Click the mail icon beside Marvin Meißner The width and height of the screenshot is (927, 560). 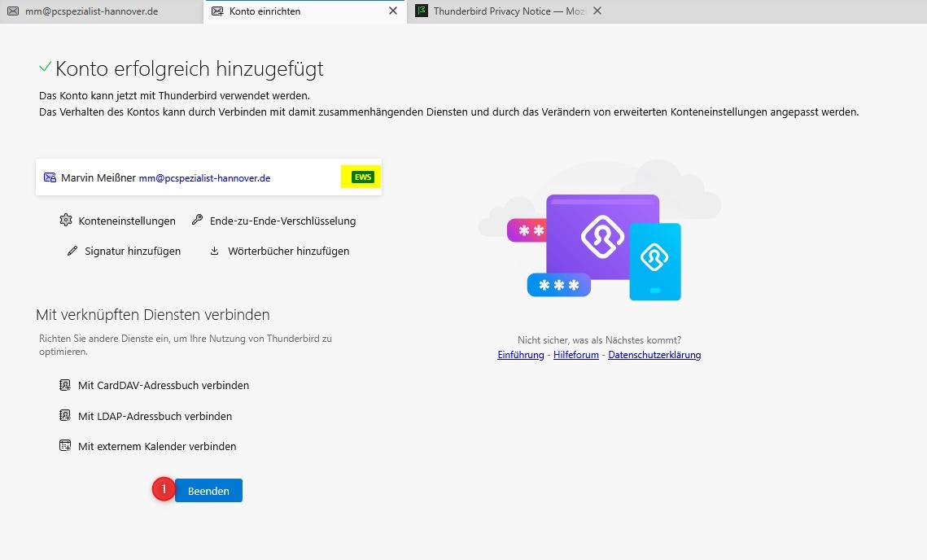tap(50, 177)
